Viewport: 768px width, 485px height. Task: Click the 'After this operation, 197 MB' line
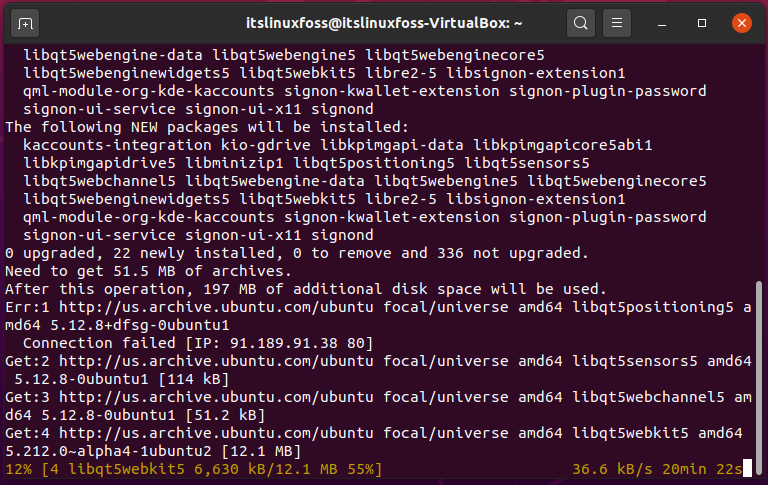[306, 289]
